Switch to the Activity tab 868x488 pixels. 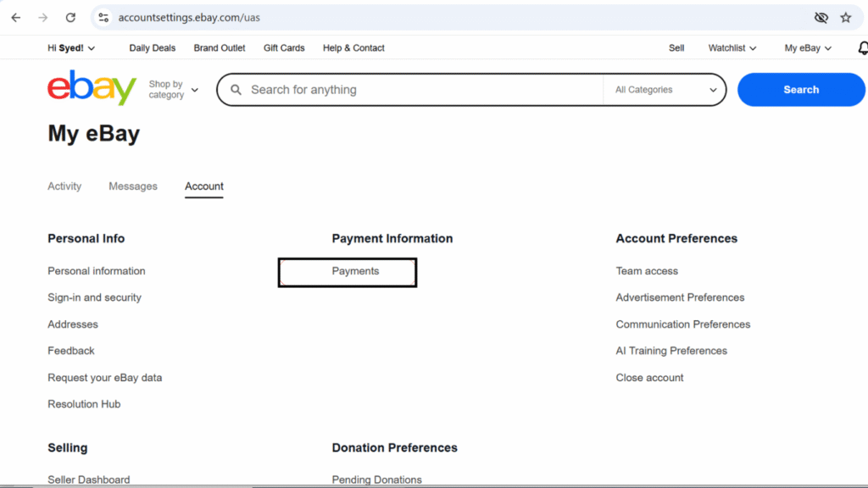64,186
